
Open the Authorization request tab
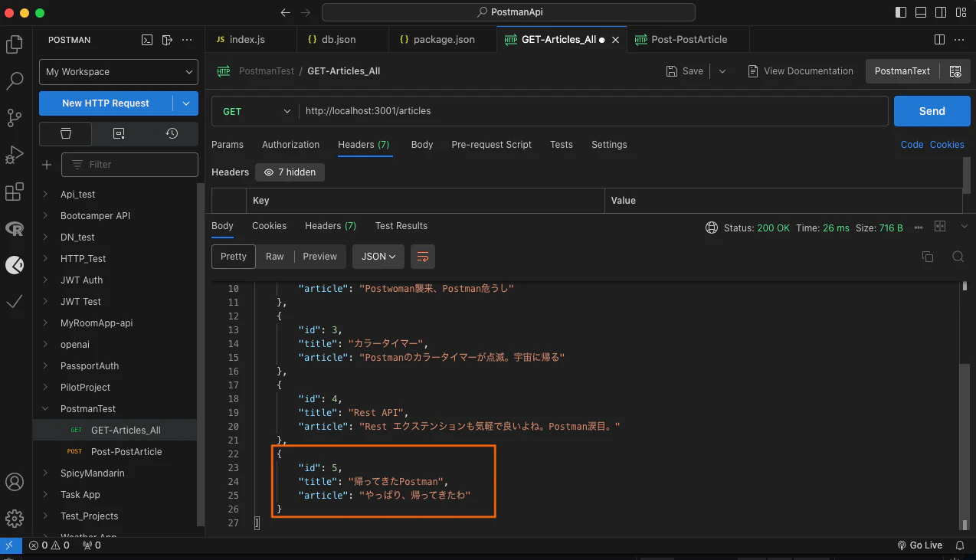click(290, 145)
